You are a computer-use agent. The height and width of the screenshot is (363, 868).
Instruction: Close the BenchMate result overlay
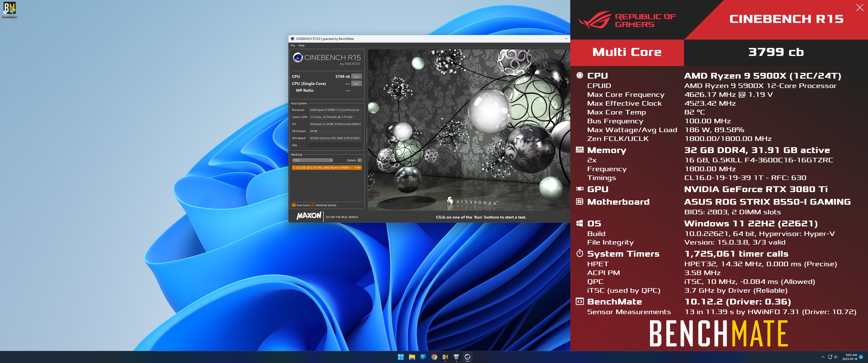pos(860,7)
